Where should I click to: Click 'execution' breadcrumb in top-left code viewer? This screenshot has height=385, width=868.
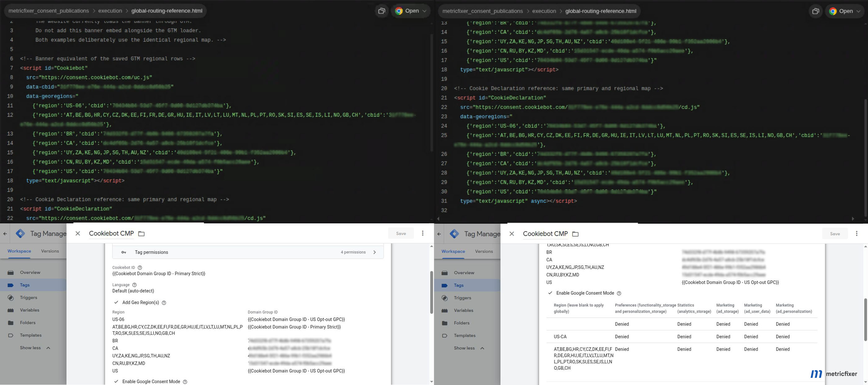click(x=110, y=11)
